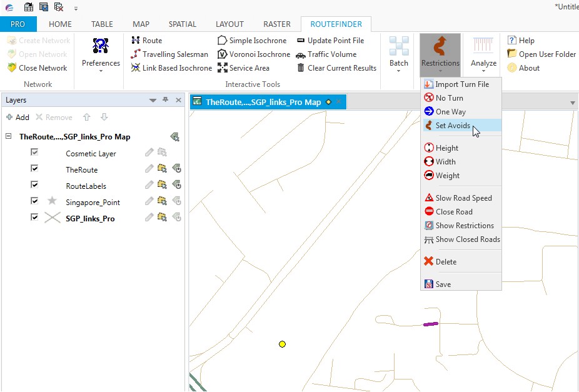Click the yellow point on the map

283,344
